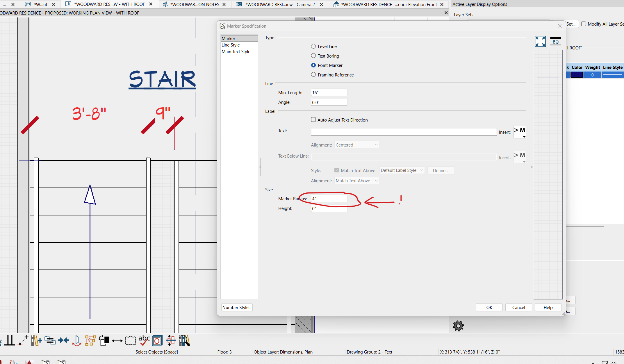Click into the Marker Radius input field
The image size is (624, 364).
click(x=329, y=199)
